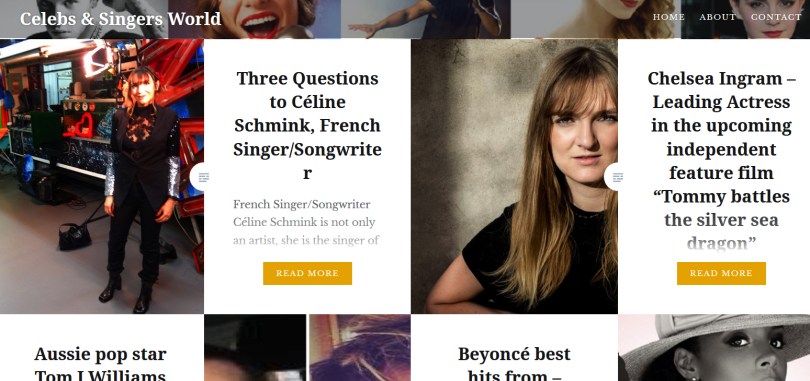Open the About menu item
Screen dimensions: 810x381
(x=718, y=17)
